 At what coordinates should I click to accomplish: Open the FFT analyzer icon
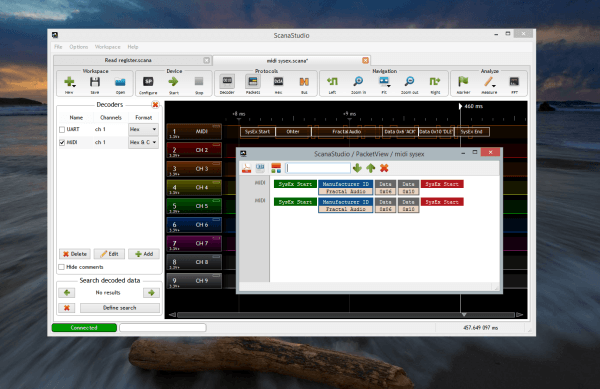click(x=514, y=81)
